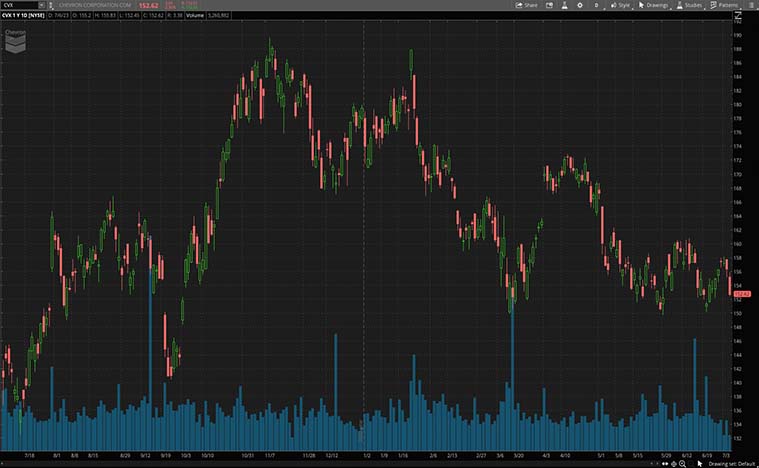Click 'Drawing set: Default' selector
759x468 pixels.
(731, 464)
